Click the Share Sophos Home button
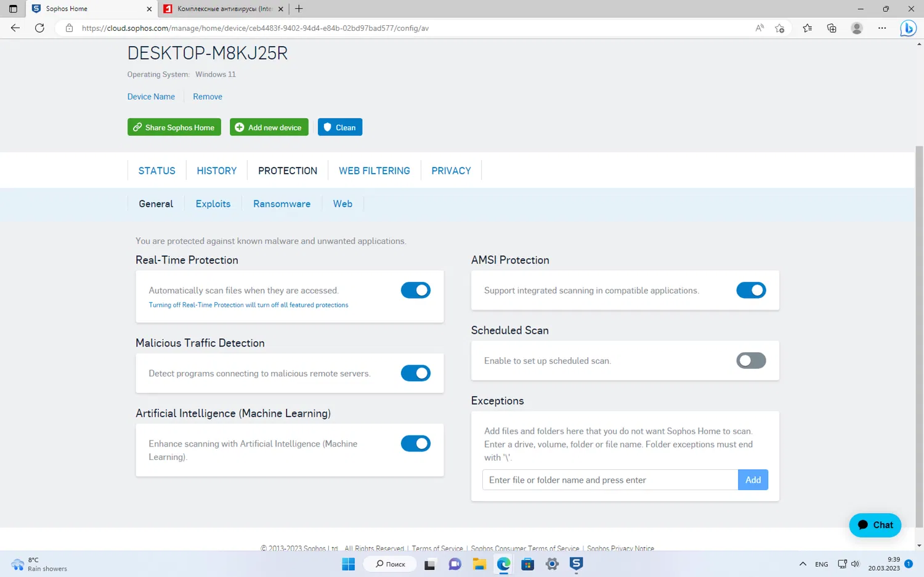Screen dimensions: 924x577 point(174,127)
